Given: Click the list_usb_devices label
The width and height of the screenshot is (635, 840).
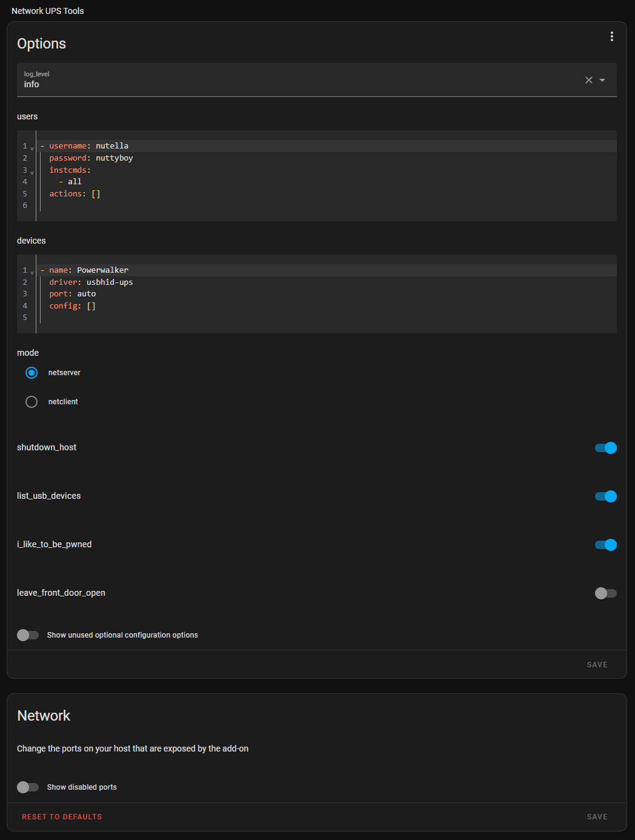Looking at the screenshot, I should point(48,496).
